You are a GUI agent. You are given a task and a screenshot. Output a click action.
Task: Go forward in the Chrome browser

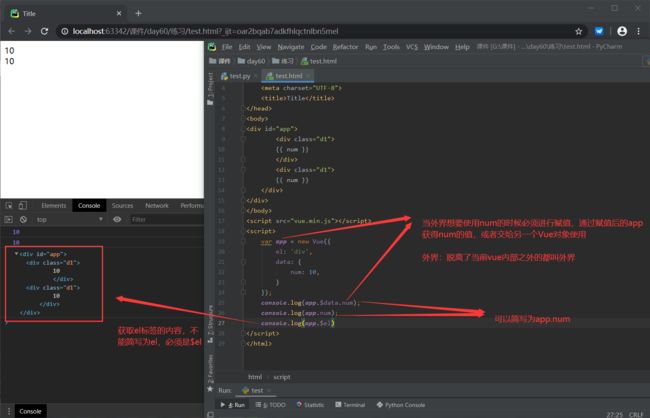pos(28,31)
